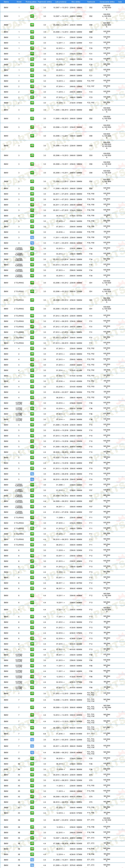Click petrol icon for BMW 4 368kW/500KM row
This screenshot has height=868, width=125.
32,392
